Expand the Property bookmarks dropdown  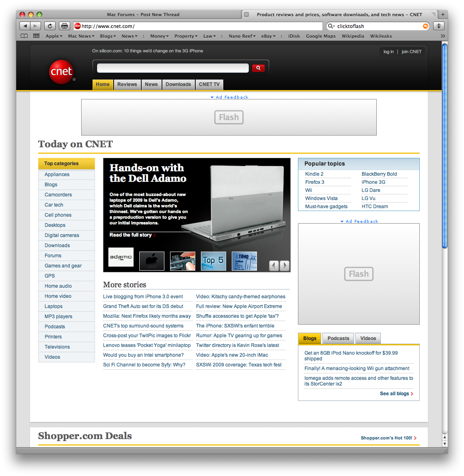click(x=186, y=36)
